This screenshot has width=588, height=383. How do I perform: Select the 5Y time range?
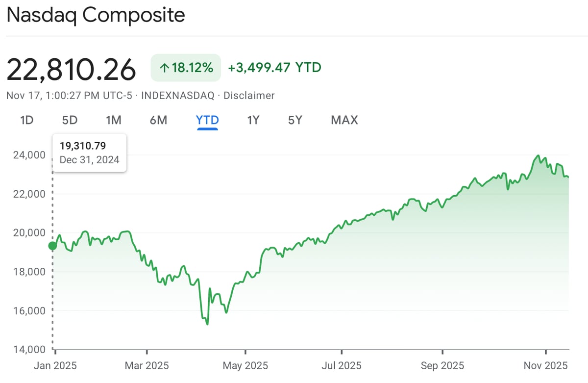coord(295,120)
